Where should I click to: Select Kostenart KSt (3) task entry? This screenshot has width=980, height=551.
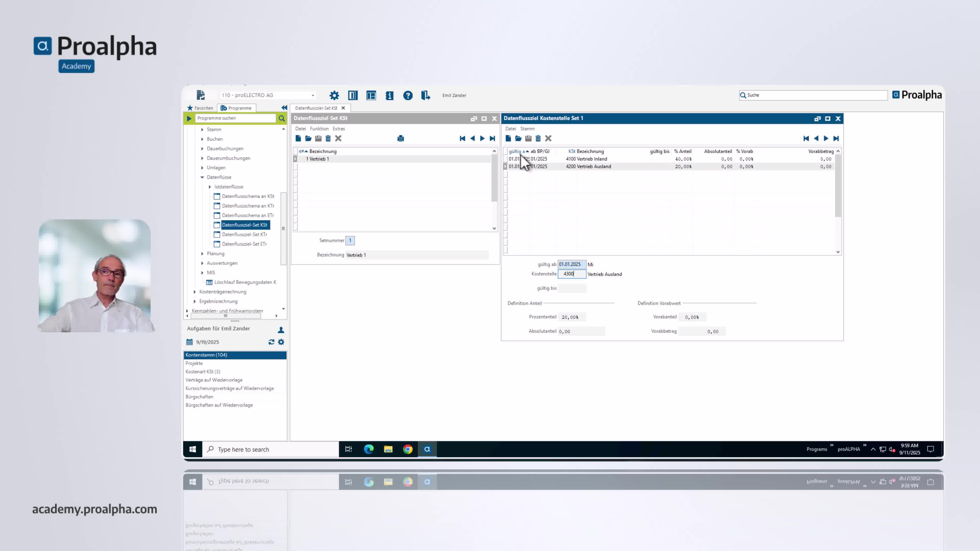(x=203, y=371)
